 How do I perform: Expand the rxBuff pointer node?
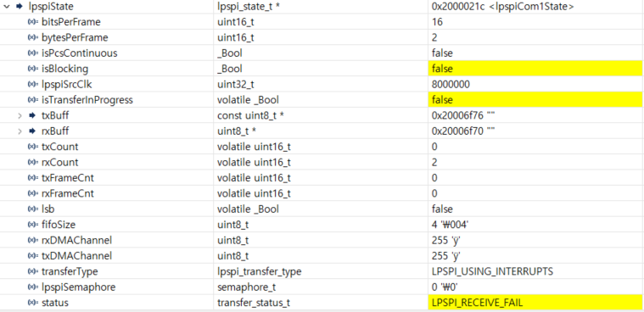[x=20, y=131]
